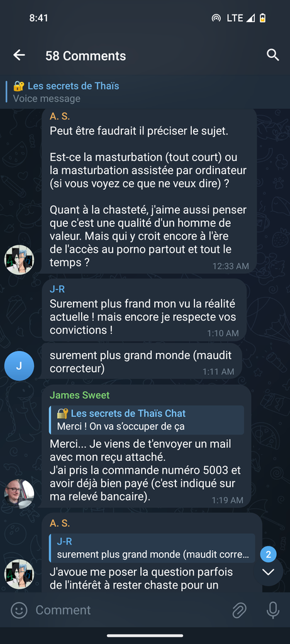
Task: Focus the Comment input field
Action: (131, 610)
